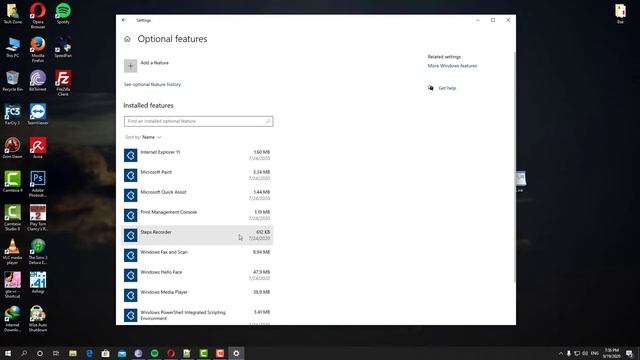The width and height of the screenshot is (640, 360).
Task: Click the Windows Fax and Scan feature icon
Action: click(x=131, y=255)
